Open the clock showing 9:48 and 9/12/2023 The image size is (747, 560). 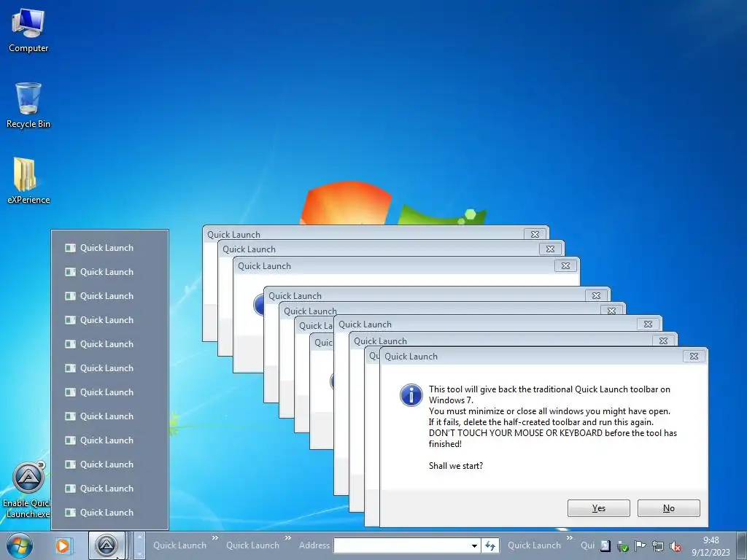711,545
